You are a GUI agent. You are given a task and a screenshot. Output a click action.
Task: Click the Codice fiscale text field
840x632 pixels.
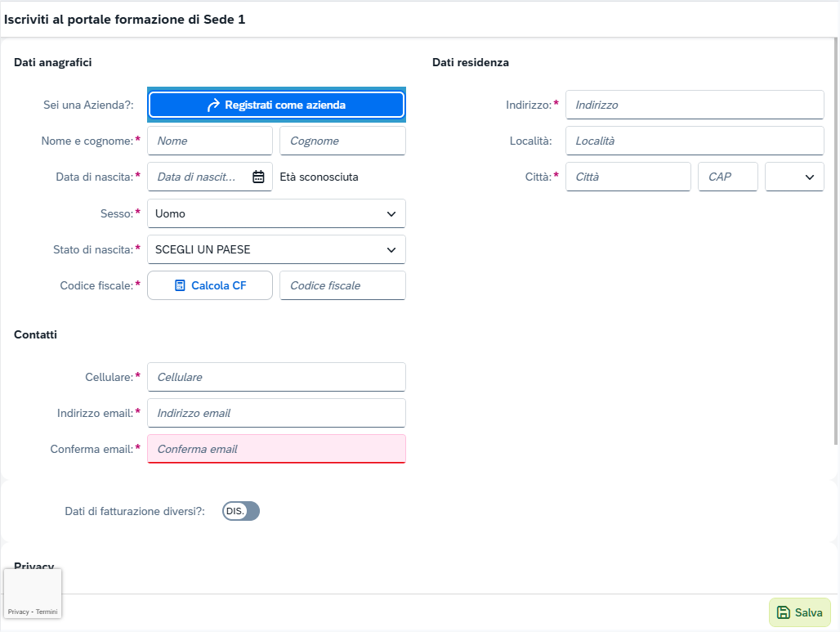(343, 285)
